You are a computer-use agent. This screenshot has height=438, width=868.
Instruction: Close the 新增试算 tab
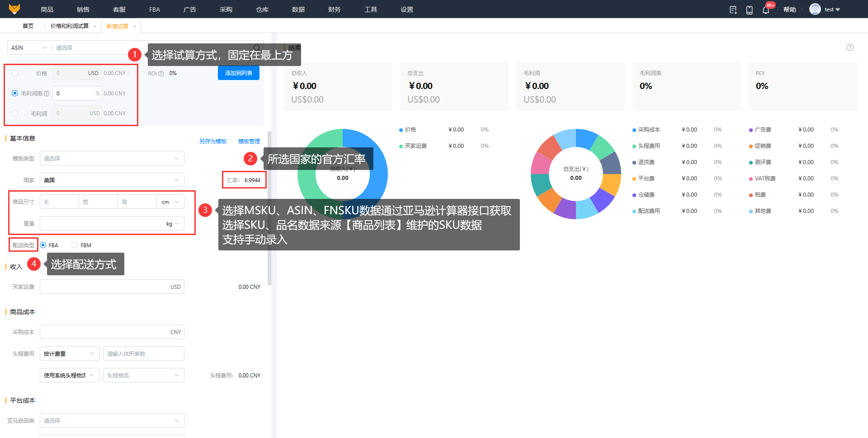[135, 26]
